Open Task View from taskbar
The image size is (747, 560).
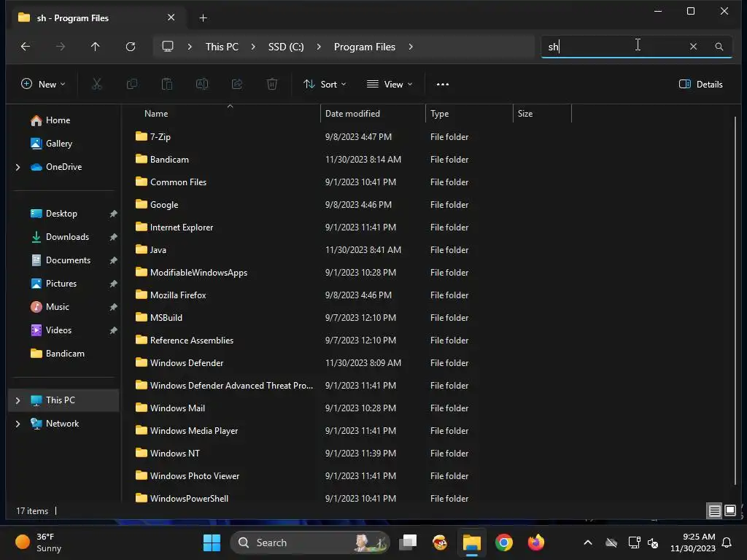[408, 542]
